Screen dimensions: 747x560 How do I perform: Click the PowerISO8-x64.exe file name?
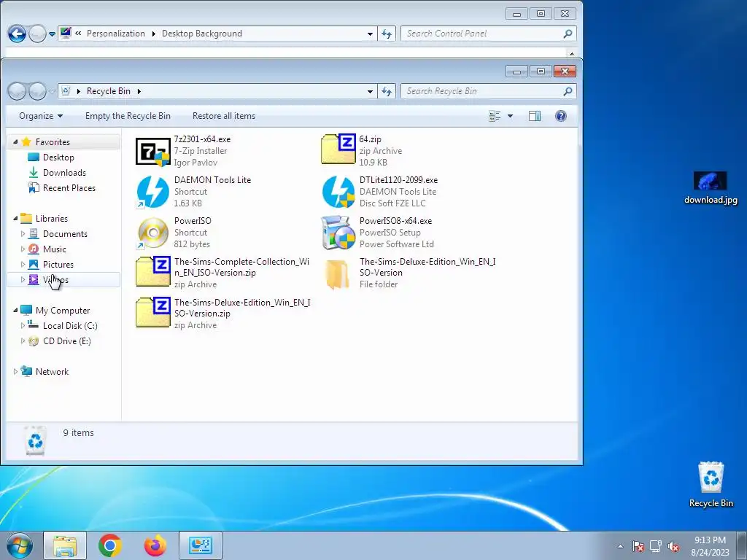click(x=395, y=221)
